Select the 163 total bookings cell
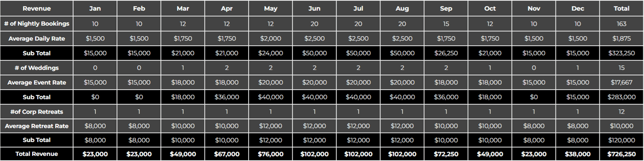Screen dimensions: 644x161 (x=621, y=24)
